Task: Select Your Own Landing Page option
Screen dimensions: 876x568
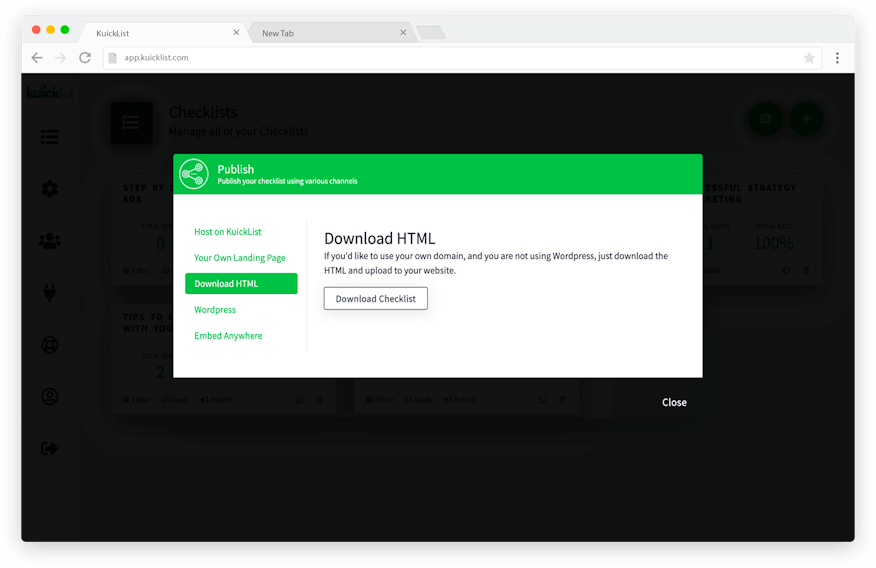Action: coord(240,258)
